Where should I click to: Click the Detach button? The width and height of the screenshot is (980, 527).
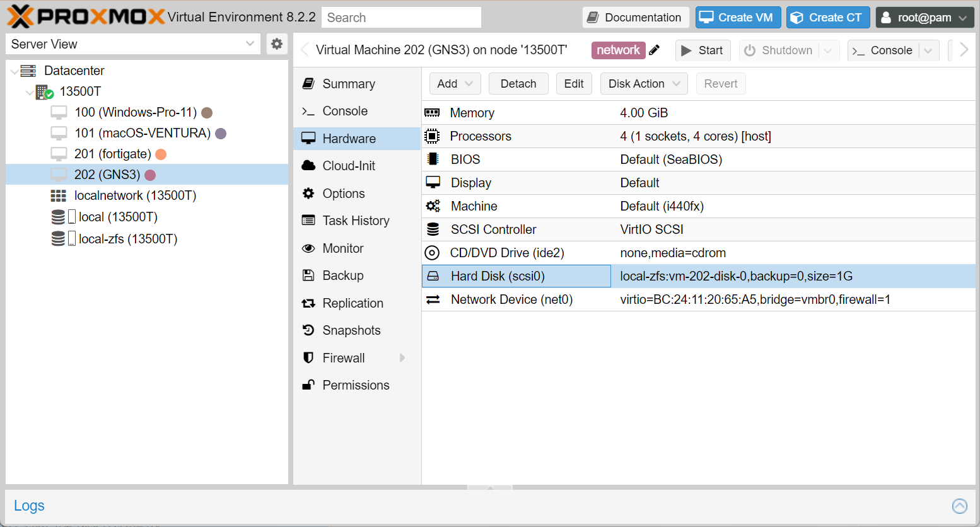(518, 84)
